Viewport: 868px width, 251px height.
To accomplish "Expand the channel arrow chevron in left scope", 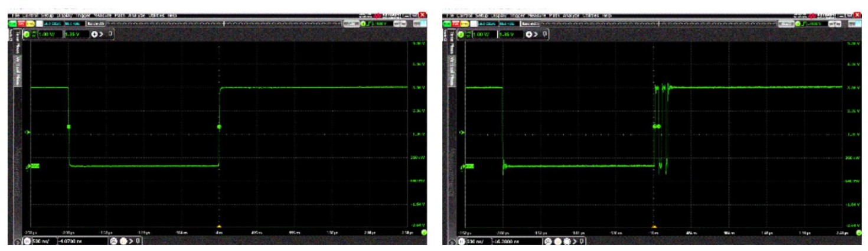I will pyautogui.click(x=102, y=34).
